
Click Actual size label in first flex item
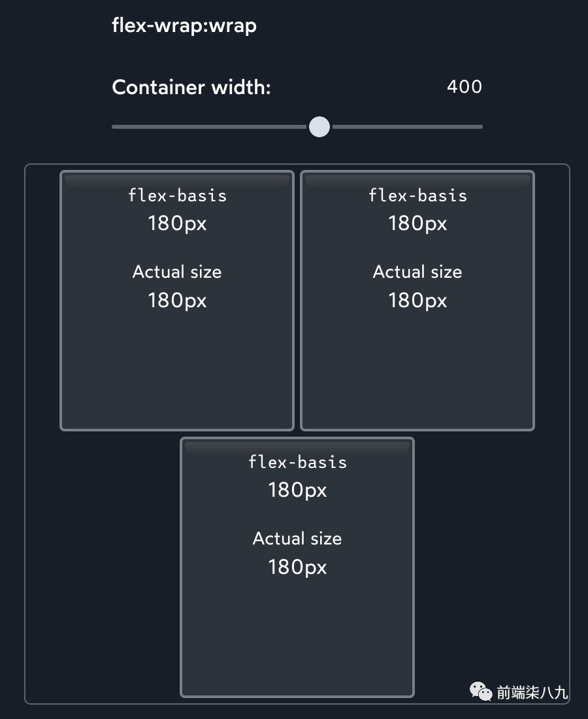pyautogui.click(x=177, y=272)
